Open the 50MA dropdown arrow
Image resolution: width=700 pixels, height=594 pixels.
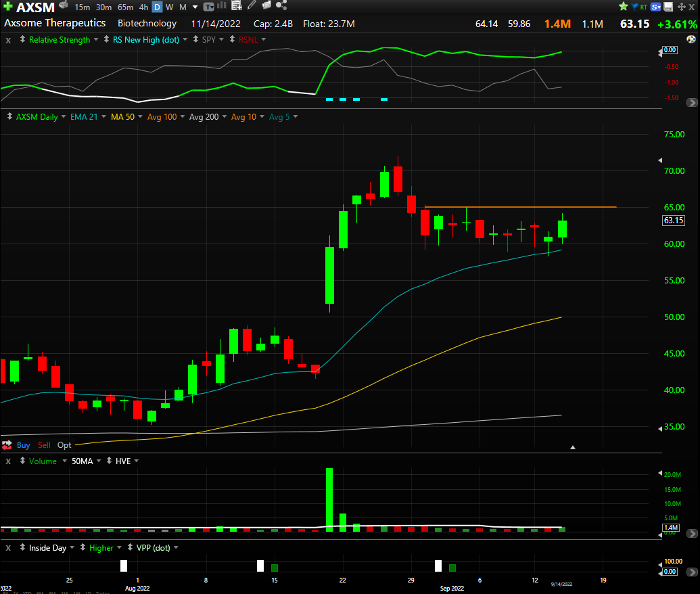coord(99,461)
